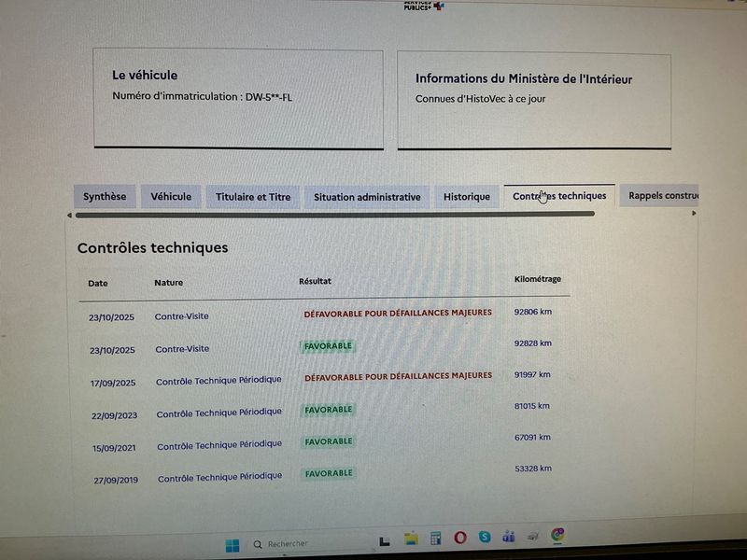This screenshot has width=747, height=560.
Task: Click the Favorable badge for 27/09/2019
Action: pos(329,474)
